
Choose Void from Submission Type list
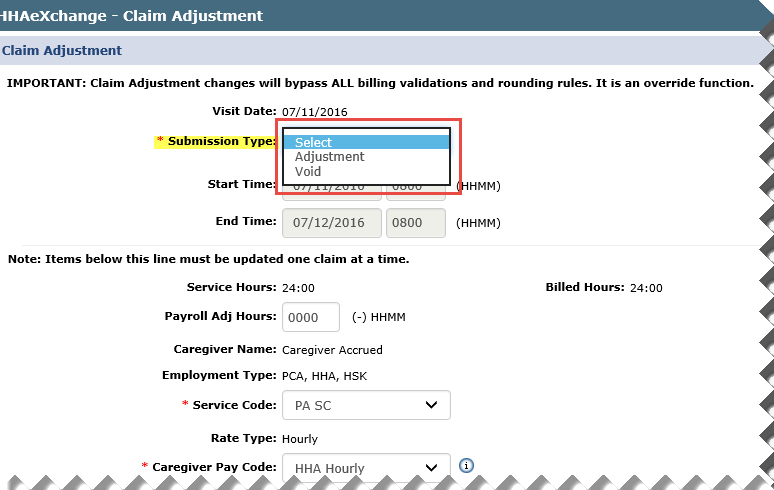click(308, 172)
